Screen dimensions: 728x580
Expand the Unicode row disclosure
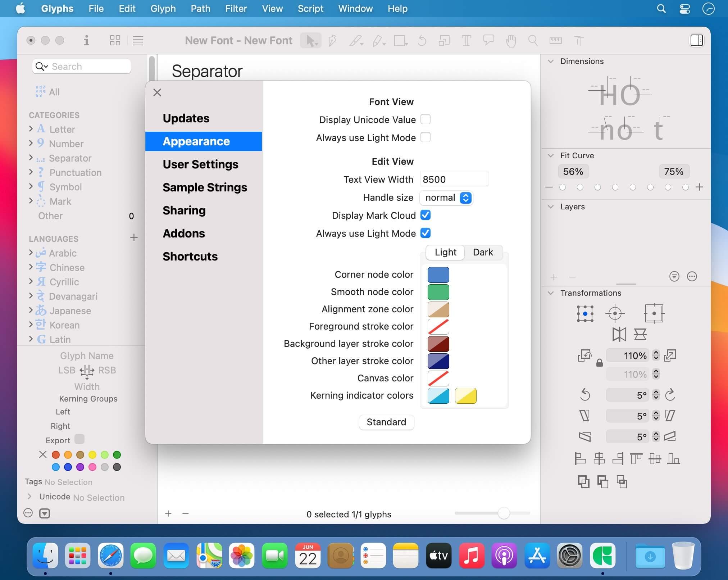29,497
